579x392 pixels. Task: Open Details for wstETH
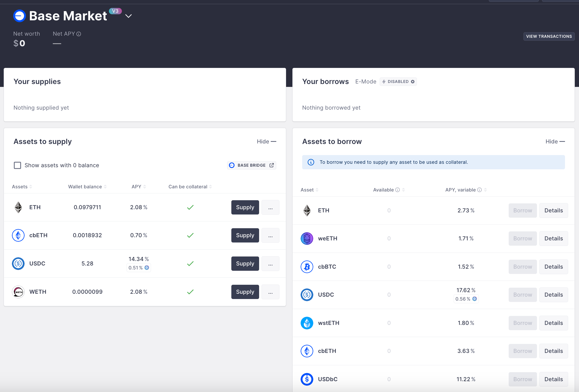(554, 323)
